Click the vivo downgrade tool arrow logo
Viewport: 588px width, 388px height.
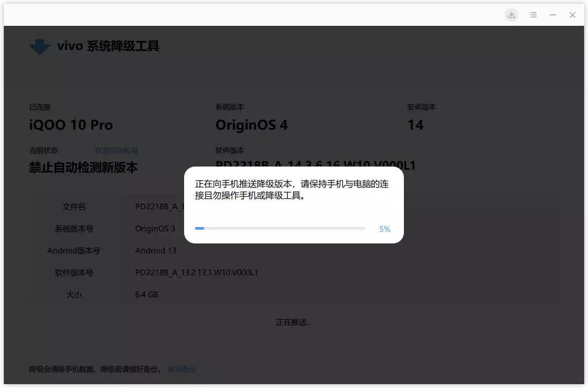pyautogui.click(x=40, y=47)
